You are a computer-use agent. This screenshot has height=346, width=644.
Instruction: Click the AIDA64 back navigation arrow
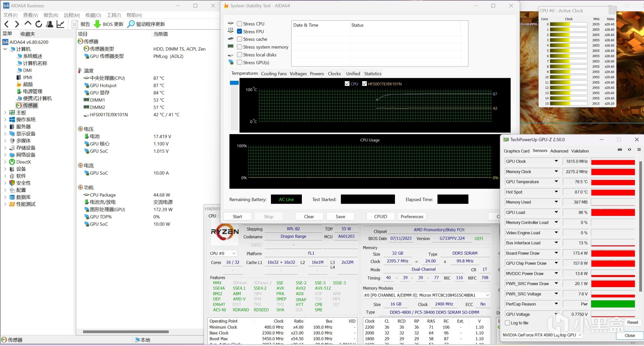7,24
